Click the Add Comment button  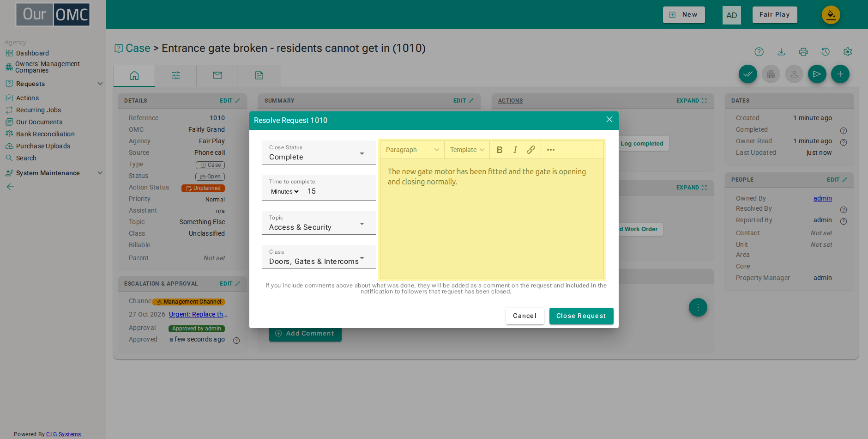pos(305,334)
